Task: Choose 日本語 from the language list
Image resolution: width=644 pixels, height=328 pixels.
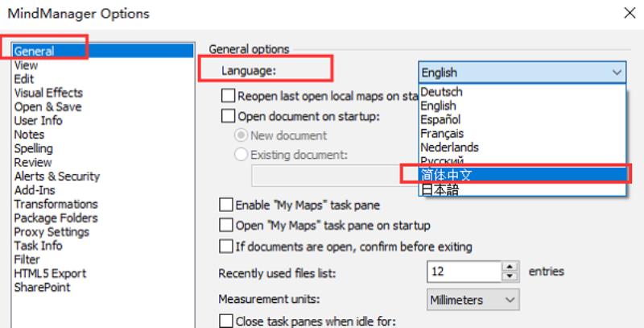Action: [x=522, y=189]
